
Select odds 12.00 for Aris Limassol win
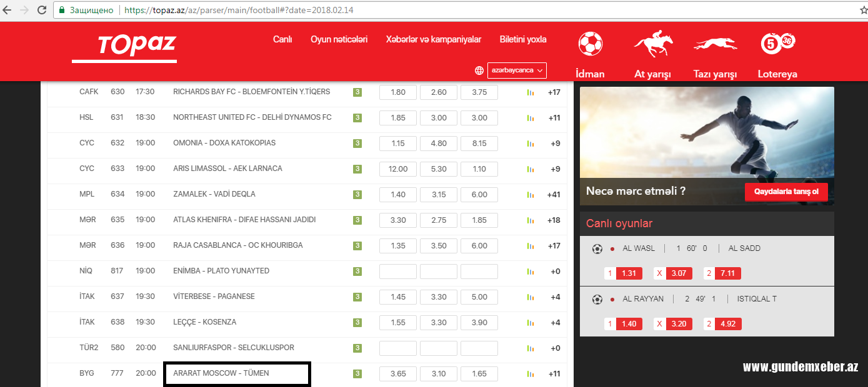pyautogui.click(x=398, y=169)
